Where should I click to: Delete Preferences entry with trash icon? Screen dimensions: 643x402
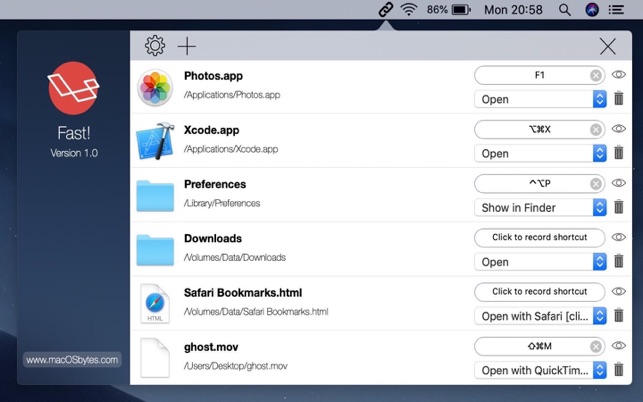click(x=619, y=207)
